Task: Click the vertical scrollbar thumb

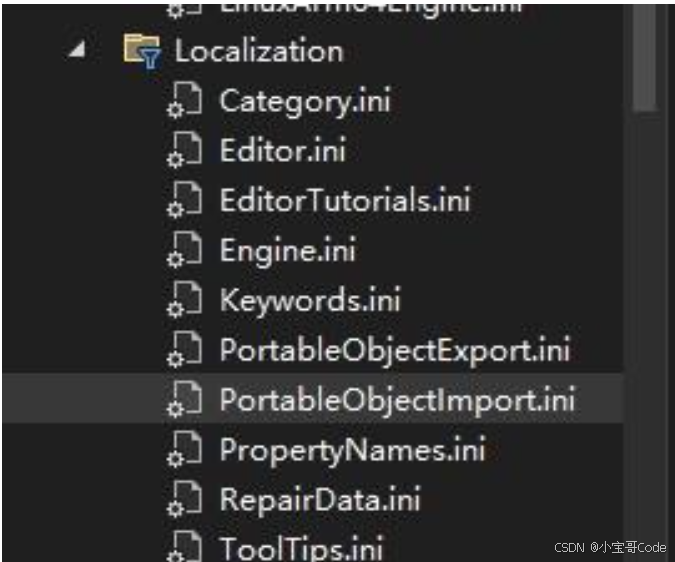Action: point(644,57)
